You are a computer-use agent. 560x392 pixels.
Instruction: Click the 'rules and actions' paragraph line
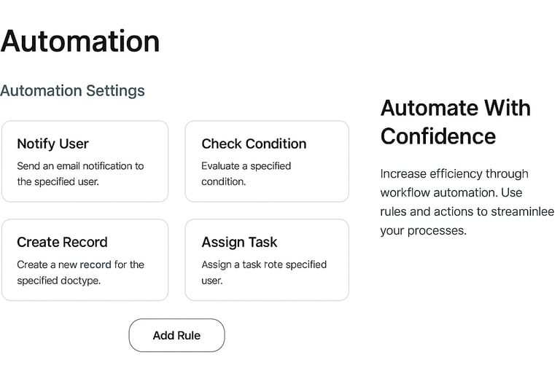pyautogui.click(x=467, y=211)
